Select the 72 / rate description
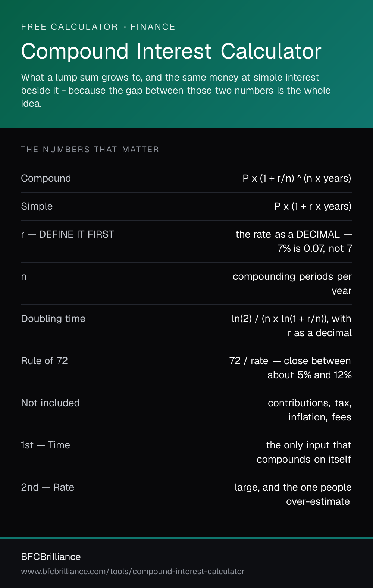373x588 pixels. [291, 368]
